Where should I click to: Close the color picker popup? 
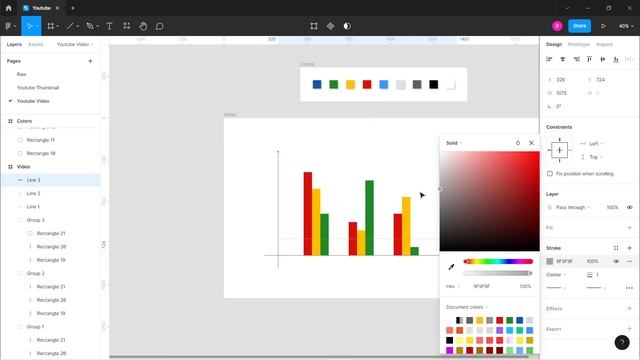[531, 143]
